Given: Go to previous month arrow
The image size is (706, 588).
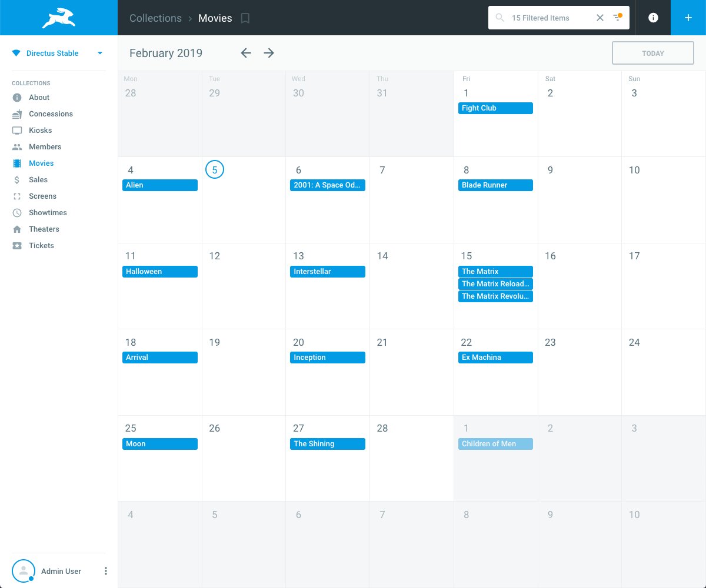Looking at the screenshot, I should tap(246, 53).
